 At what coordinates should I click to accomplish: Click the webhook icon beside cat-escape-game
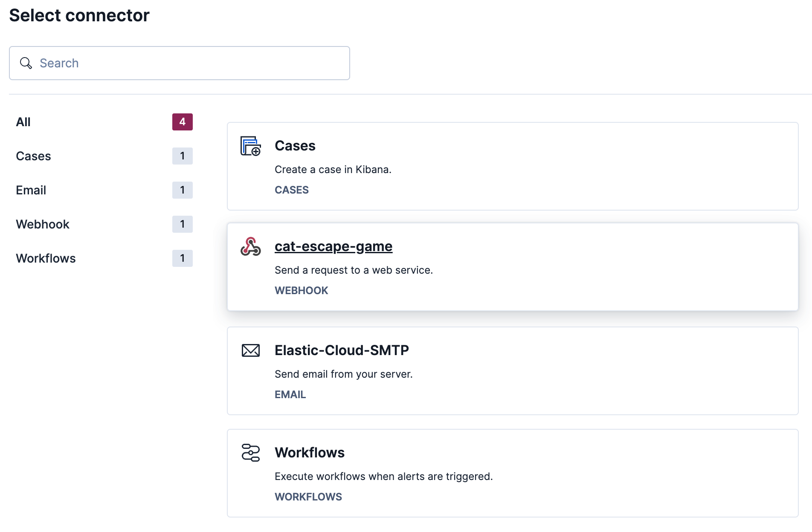250,246
